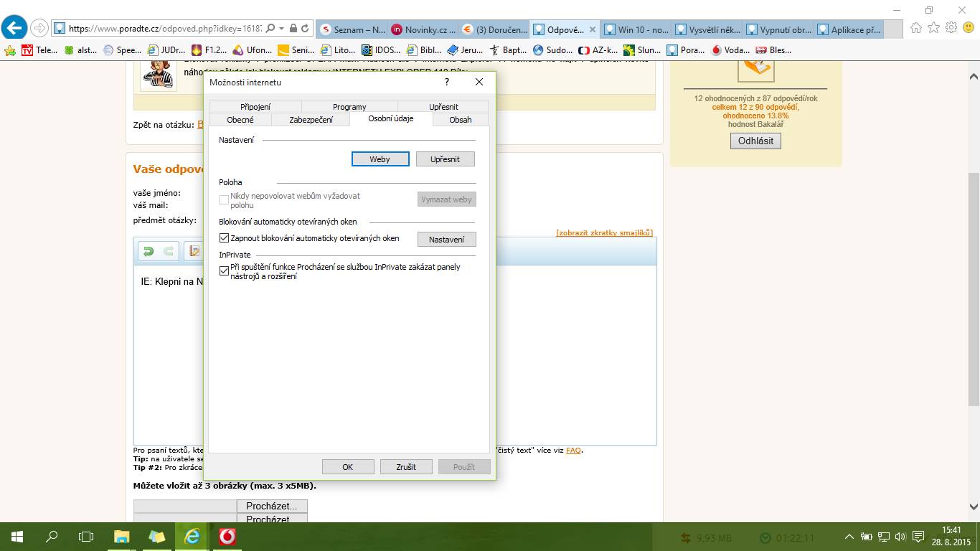
Task: Open the Home icon in browser toolbar
Action: (916, 28)
